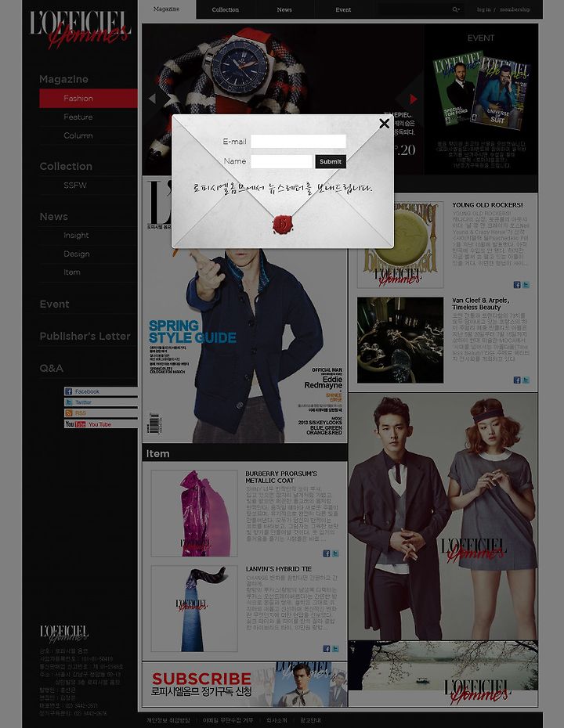Open the Van Cleef & Arpels thumbnail

pos(400,340)
